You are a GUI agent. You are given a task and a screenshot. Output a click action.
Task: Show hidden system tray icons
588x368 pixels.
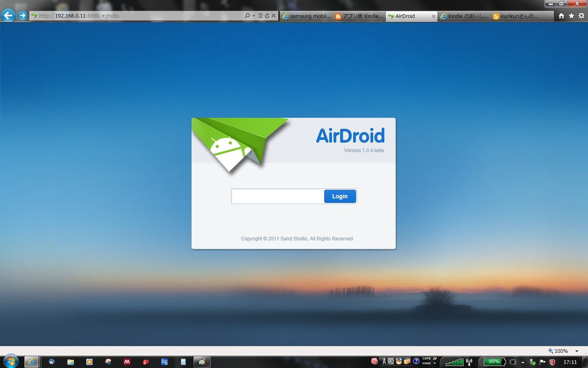click(523, 362)
